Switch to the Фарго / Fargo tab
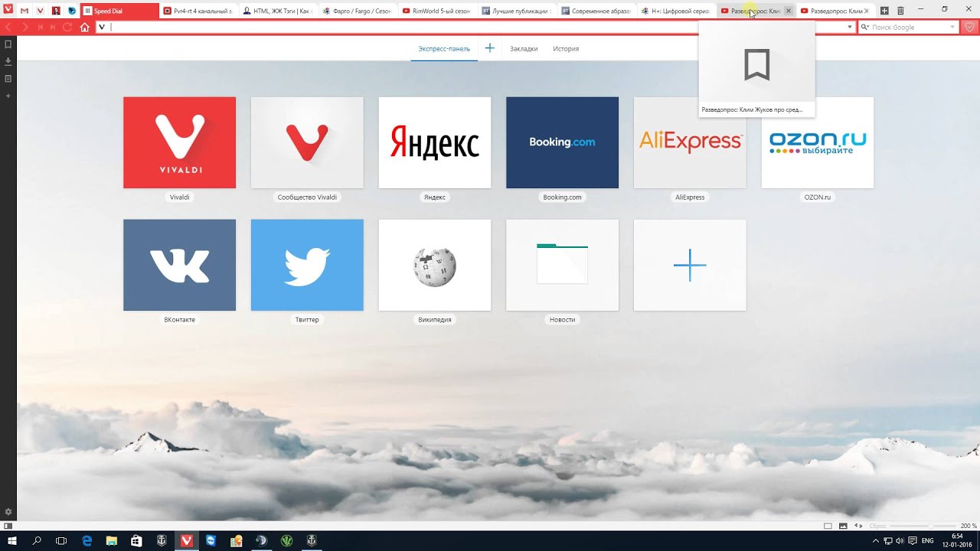The height and width of the screenshot is (551, 980). pyautogui.click(x=358, y=11)
